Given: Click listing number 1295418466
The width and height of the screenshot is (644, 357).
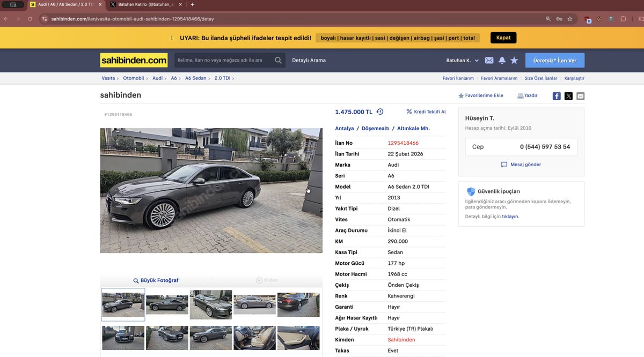Looking at the screenshot, I should 403,143.
